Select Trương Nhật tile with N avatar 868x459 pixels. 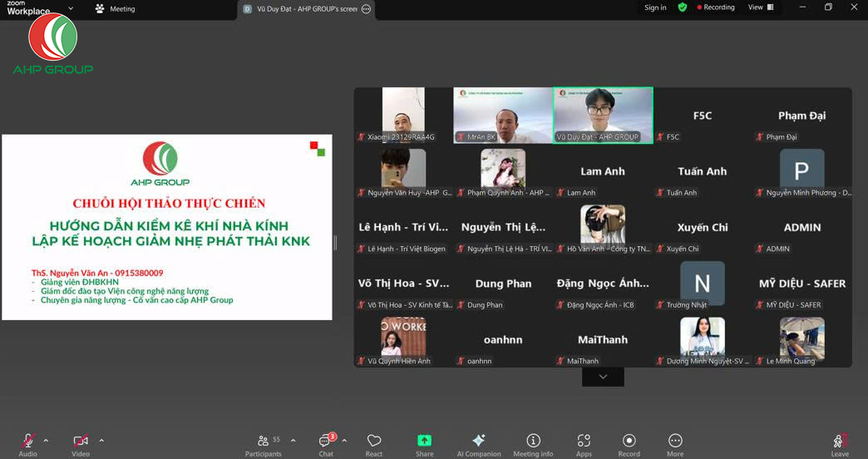click(x=703, y=283)
